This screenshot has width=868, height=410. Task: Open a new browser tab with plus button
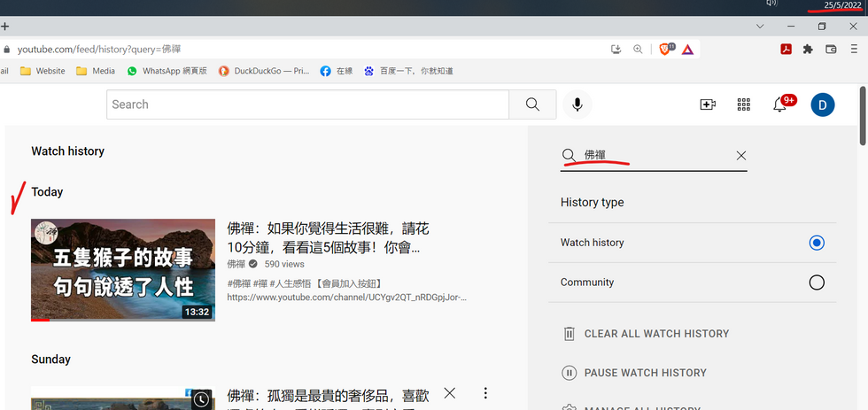(5, 26)
